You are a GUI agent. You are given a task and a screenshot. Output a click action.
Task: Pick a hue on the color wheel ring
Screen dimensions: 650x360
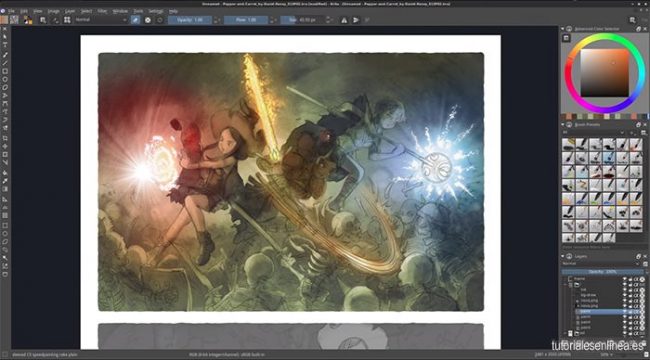pos(604,36)
